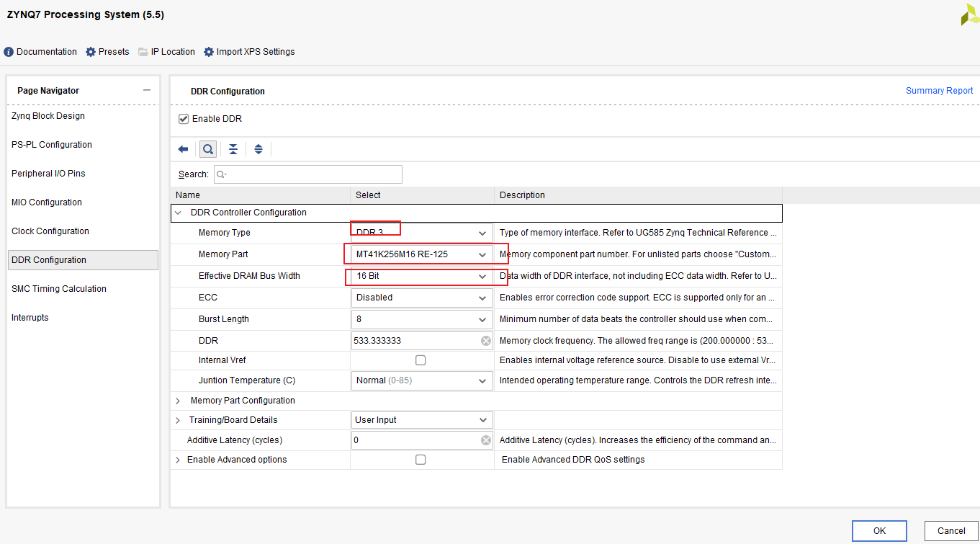Open Effective DRAM Bus Width dropdown
Screen dimensions: 980x544
[x=422, y=276]
